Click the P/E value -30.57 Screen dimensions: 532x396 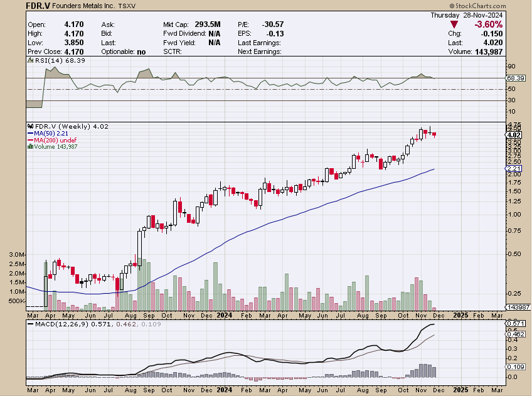pos(273,24)
